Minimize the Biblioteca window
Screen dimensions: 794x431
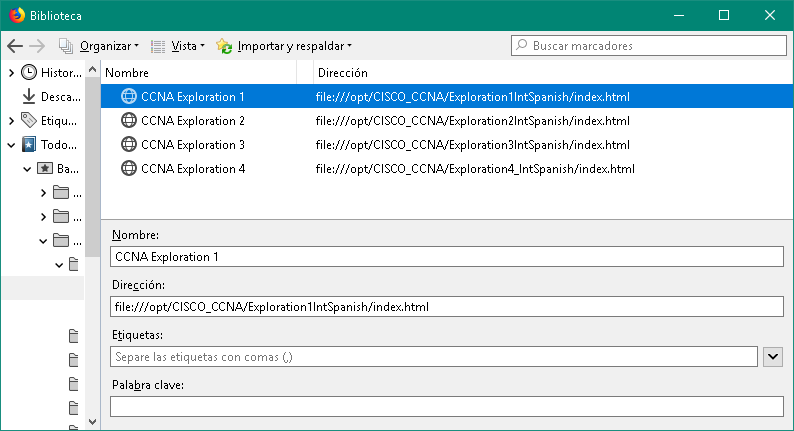click(x=679, y=15)
